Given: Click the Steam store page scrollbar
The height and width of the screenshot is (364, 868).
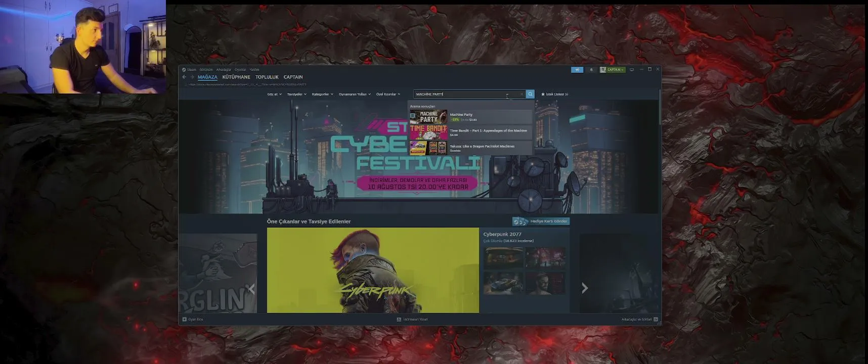Looking at the screenshot, I should tap(660, 107).
